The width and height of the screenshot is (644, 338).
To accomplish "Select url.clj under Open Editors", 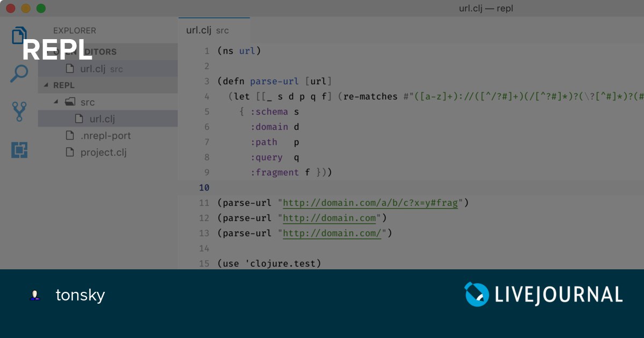I will (107, 69).
